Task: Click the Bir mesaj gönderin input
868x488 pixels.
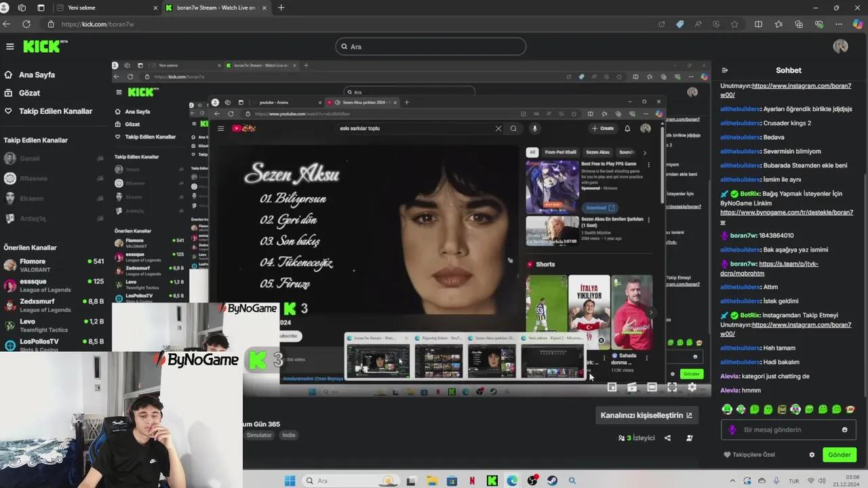Action: (788, 430)
